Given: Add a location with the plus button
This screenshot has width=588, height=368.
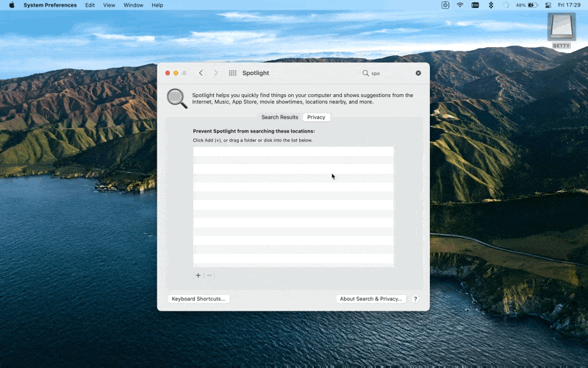Looking at the screenshot, I should pos(198,275).
